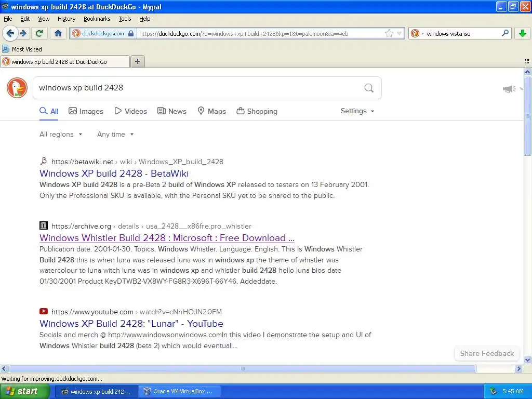The image size is (532, 399).
Task: Click the search box magnifier icon
Action: tap(505, 33)
